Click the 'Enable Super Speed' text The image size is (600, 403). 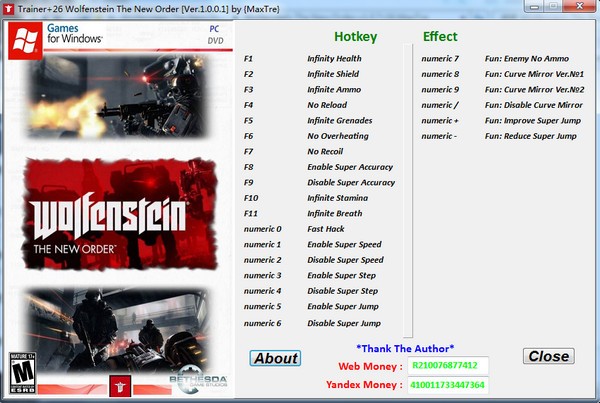pyautogui.click(x=344, y=244)
